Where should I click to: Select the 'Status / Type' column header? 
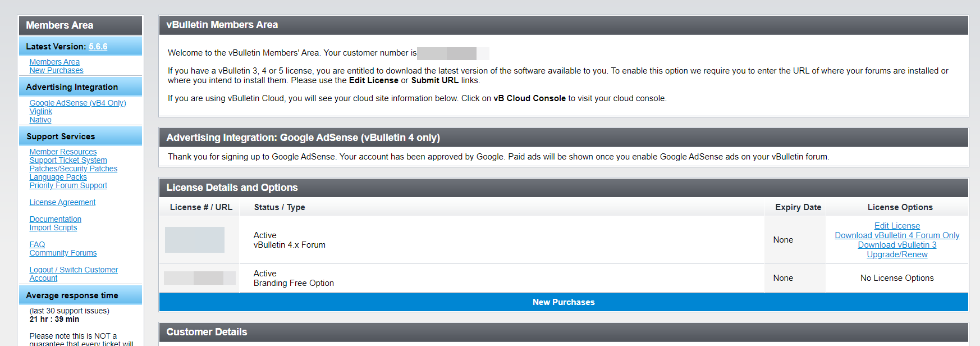tap(280, 207)
